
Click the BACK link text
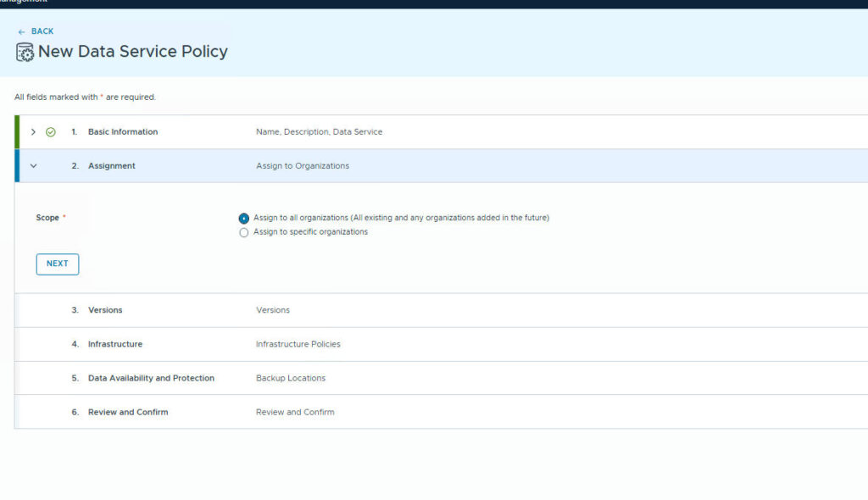42,31
